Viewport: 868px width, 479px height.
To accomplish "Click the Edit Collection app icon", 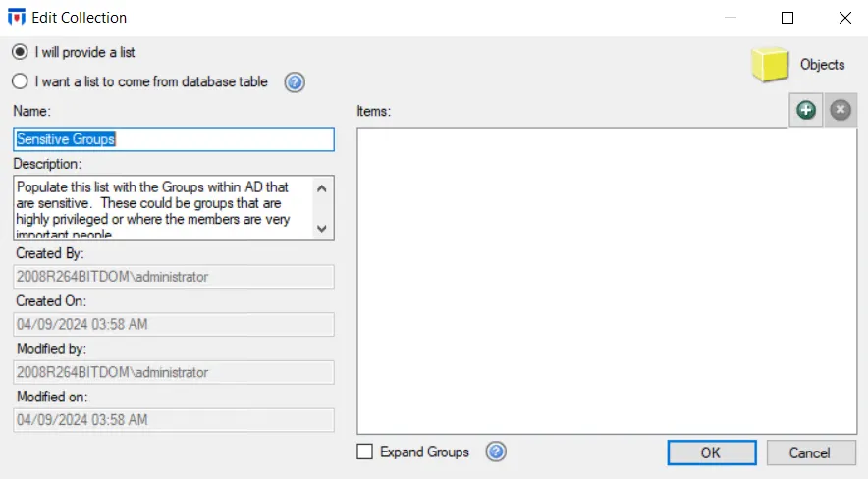I will coord(17,17).
